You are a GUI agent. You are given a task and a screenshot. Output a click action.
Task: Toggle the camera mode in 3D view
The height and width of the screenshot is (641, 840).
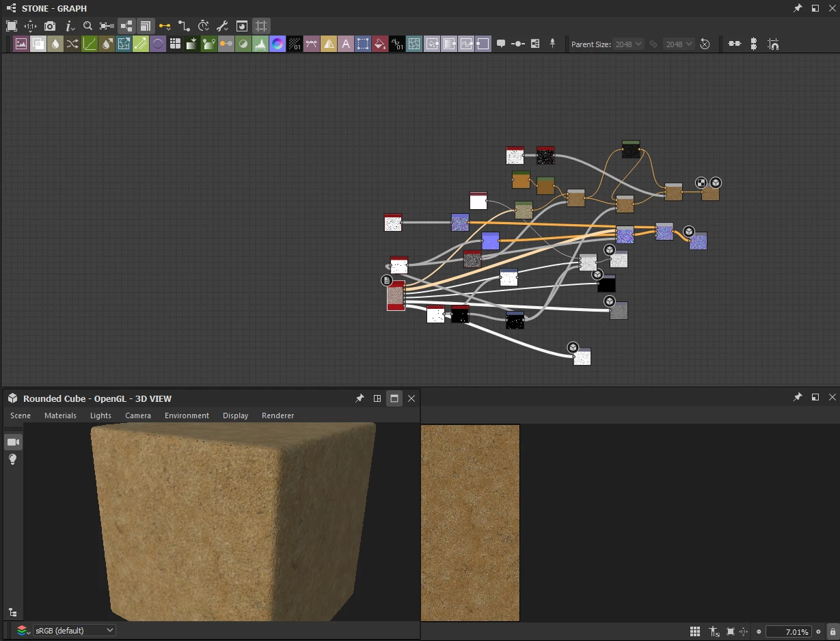coord(13,442)
